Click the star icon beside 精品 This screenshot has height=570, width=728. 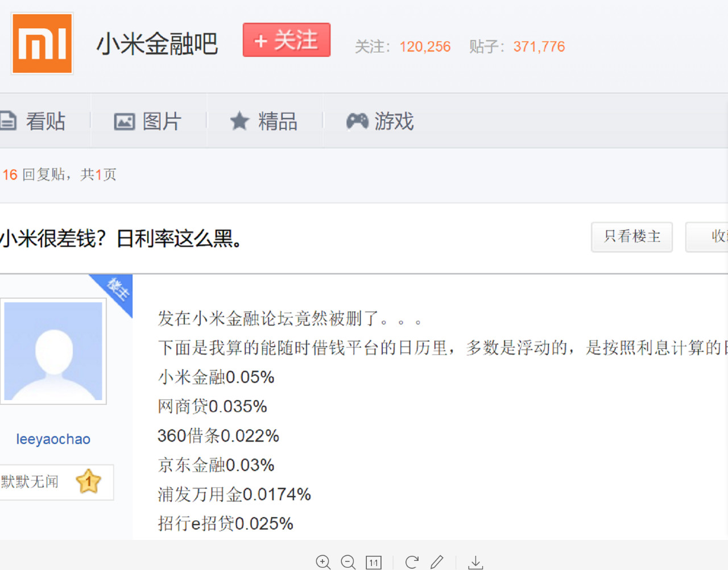(239, 121)
